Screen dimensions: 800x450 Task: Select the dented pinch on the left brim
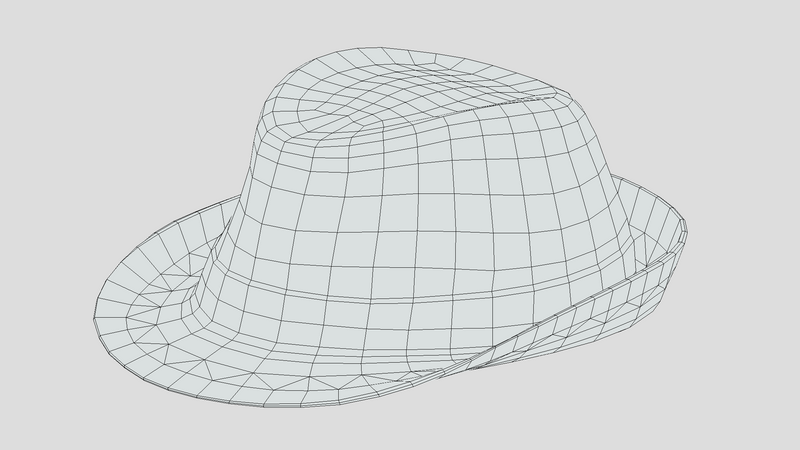[185, 290]
